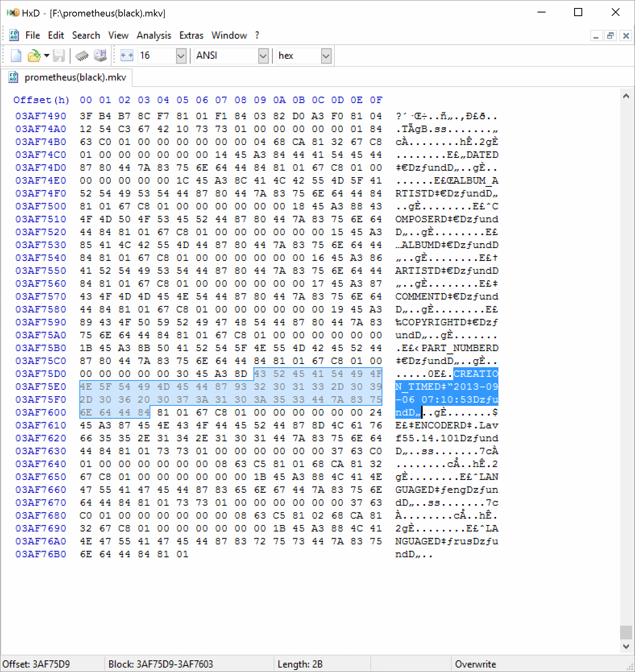Open the File menu

[x=33, y=35]
